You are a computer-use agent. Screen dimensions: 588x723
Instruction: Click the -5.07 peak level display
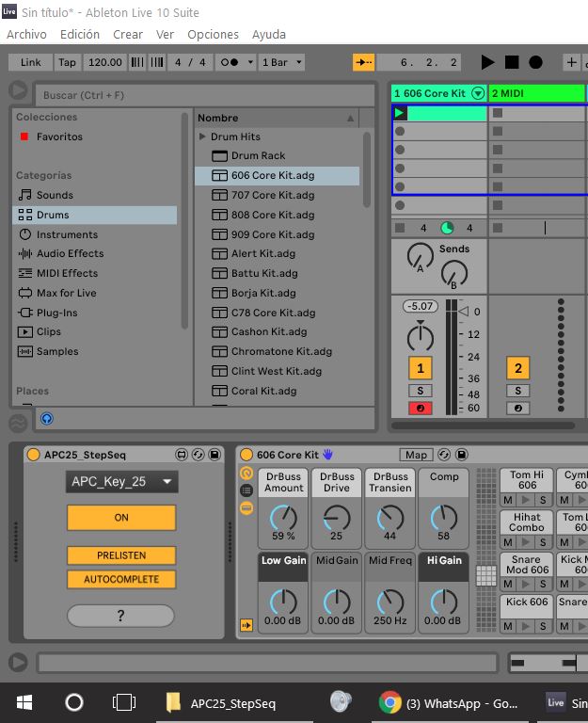click(x=421, y=306)
